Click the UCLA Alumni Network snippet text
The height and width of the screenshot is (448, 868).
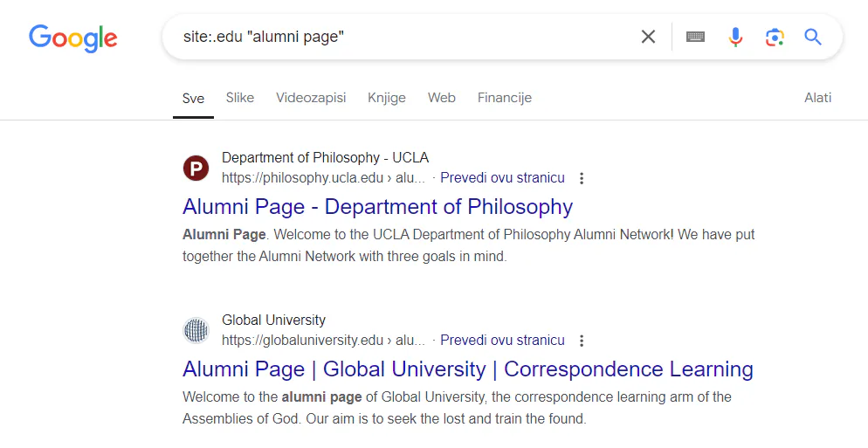[x=468, y=245]
